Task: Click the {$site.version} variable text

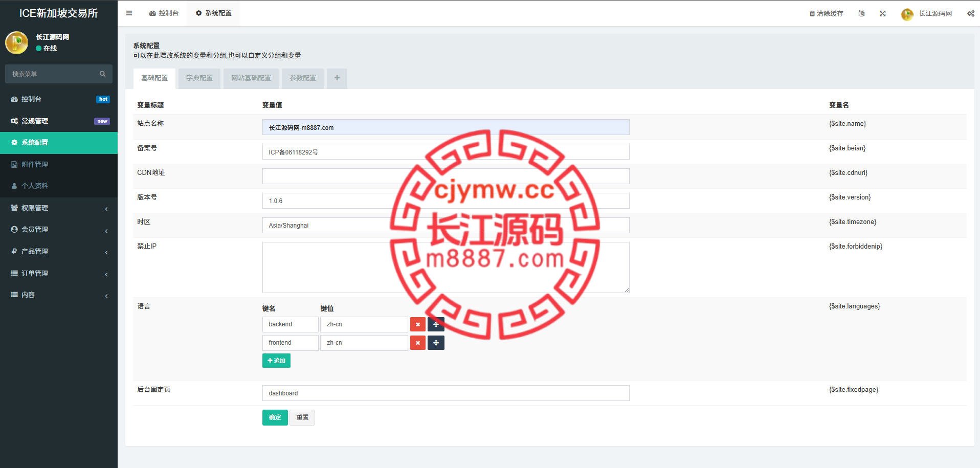Action: [x=850, y=197]
